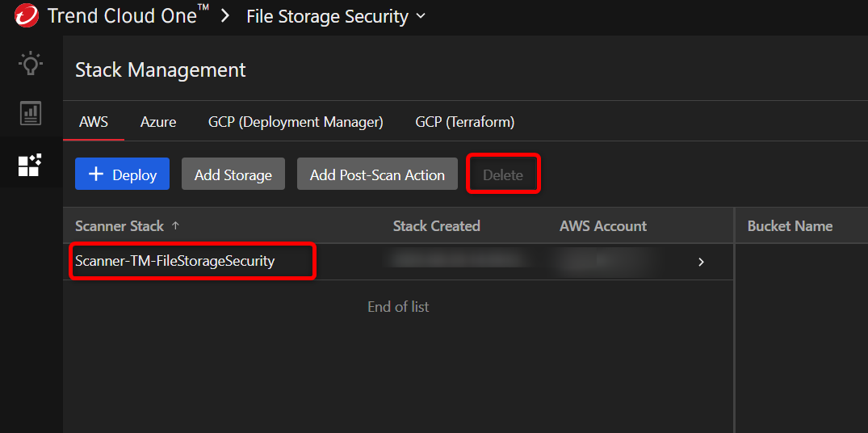This screenshot has height=433, width=868.
Task: Open the GCP (Deployment Manager) tab
Action: point(296,122)
